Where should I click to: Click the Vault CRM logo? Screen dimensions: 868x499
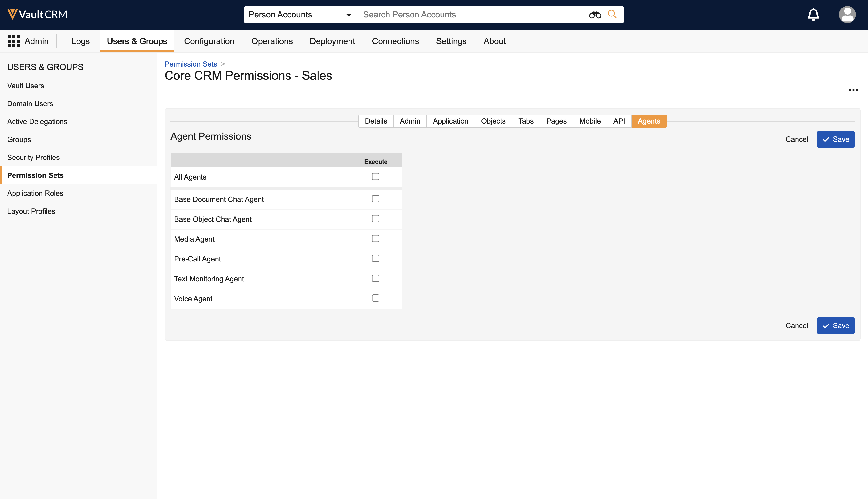[37, 14]
